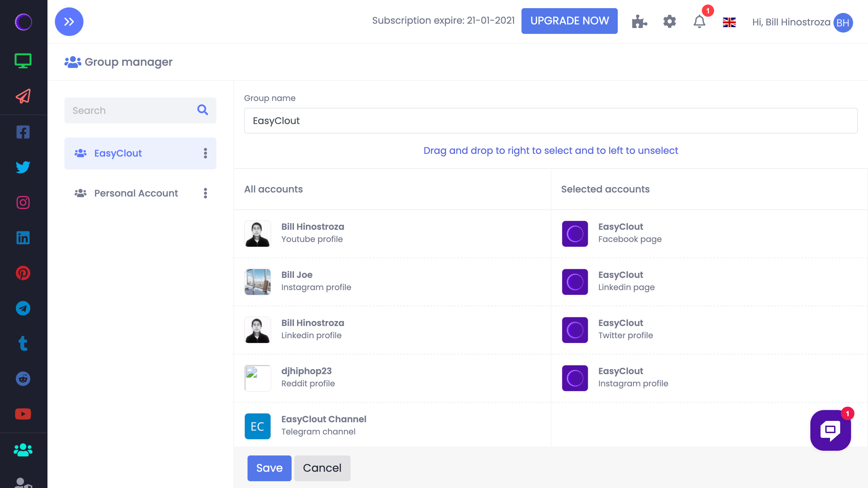
Task: Click the search magnifier icon
Action: [x=203, y=110]
